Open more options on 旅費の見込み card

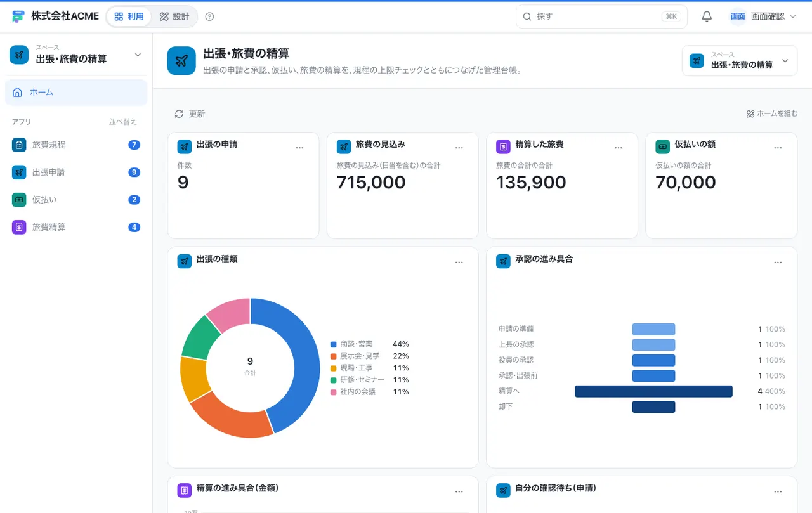tap(459, 148)
